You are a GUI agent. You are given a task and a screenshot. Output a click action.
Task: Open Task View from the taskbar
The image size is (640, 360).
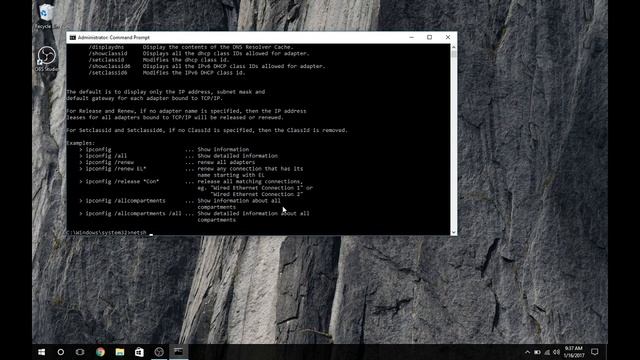80,352
